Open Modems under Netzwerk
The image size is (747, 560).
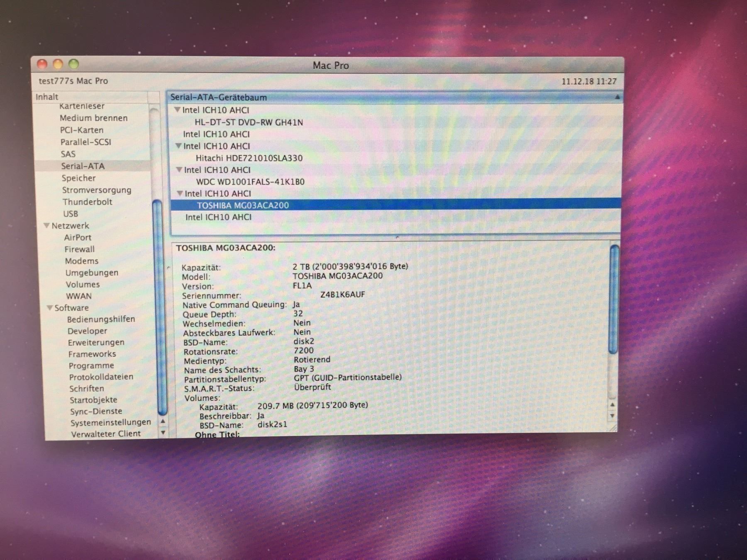82,261
